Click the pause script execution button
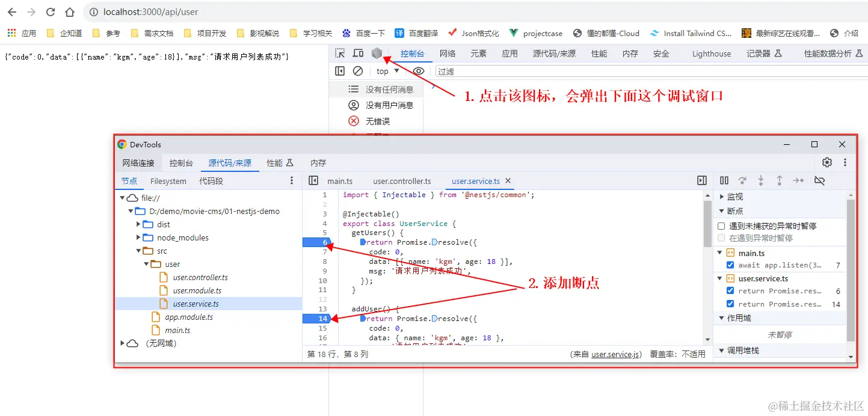868x416 pixels. pos(724,180)
